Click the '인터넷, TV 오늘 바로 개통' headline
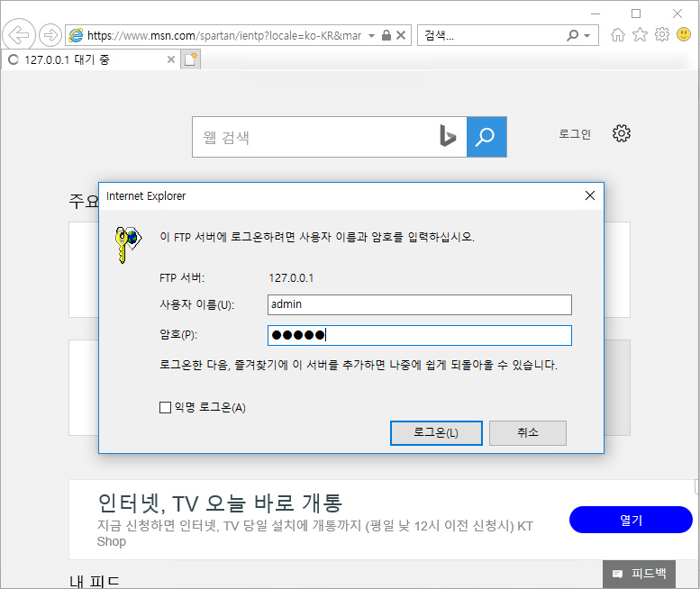Screen dimensions: 700x589 click(x=220, y=503)
